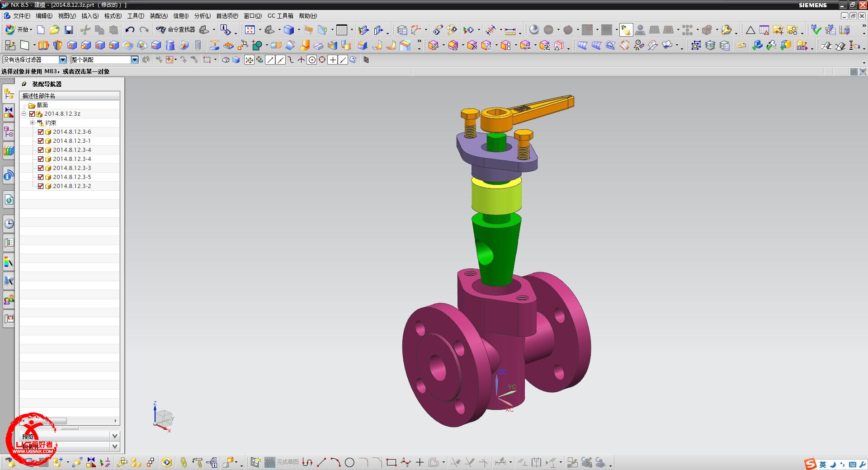Click the Cylinder primitive icon
This screenshot has height=470, width=868.
(x=170, y=45)
